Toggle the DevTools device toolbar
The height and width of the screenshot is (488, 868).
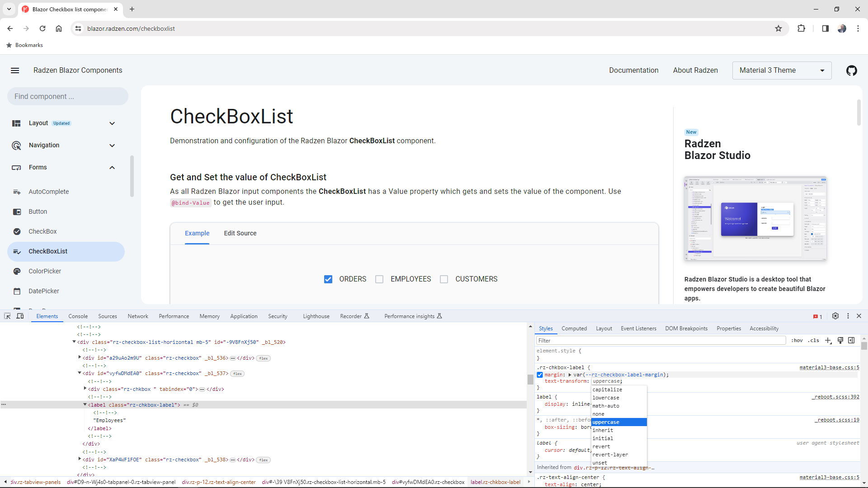tap(20, 316)
